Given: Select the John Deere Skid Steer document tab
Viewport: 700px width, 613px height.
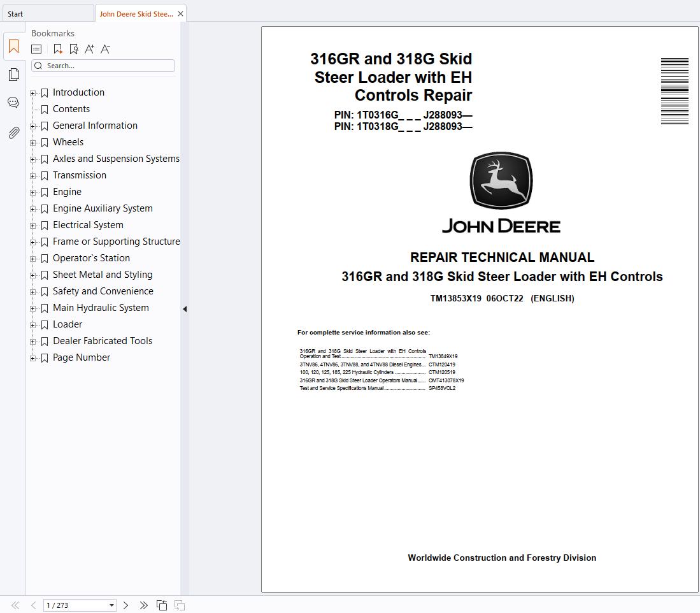Looking at the screenshot, I should pyautogui.click(x=136, y=13).
